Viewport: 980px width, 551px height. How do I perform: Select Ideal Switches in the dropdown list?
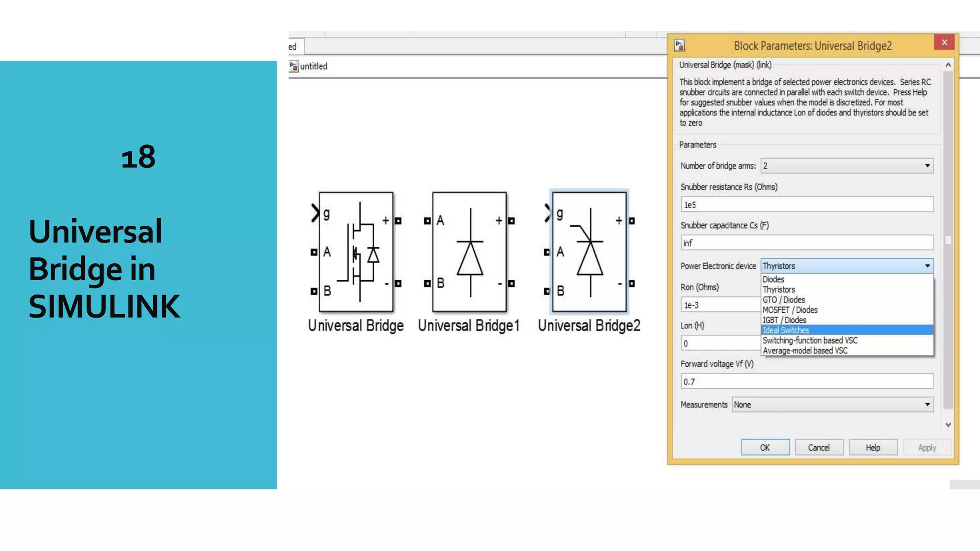coord(786,330)
